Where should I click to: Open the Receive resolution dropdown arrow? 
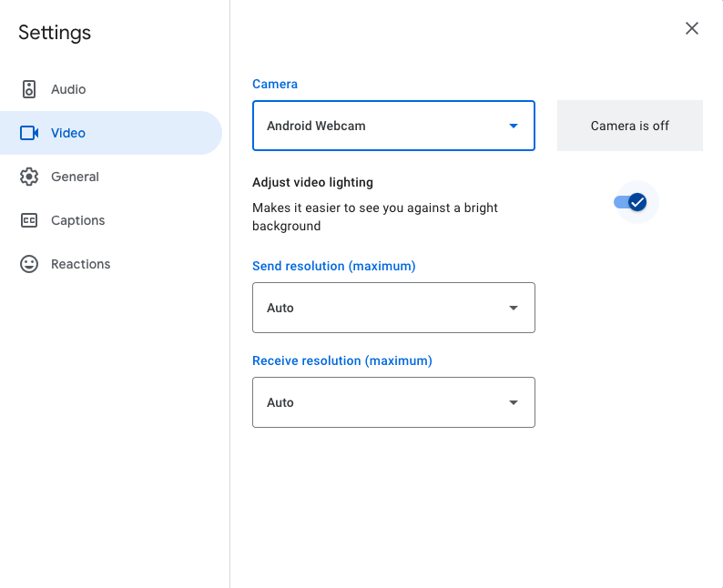tap(514, 402)
